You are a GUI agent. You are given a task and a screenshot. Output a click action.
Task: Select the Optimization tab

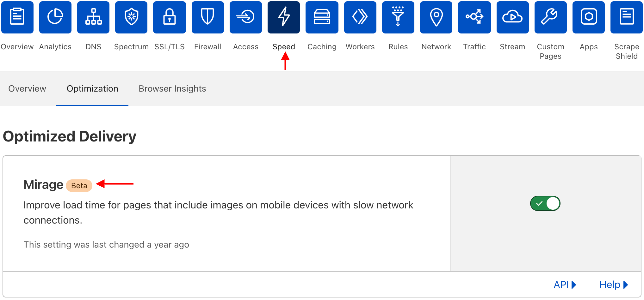click(92, 89)
